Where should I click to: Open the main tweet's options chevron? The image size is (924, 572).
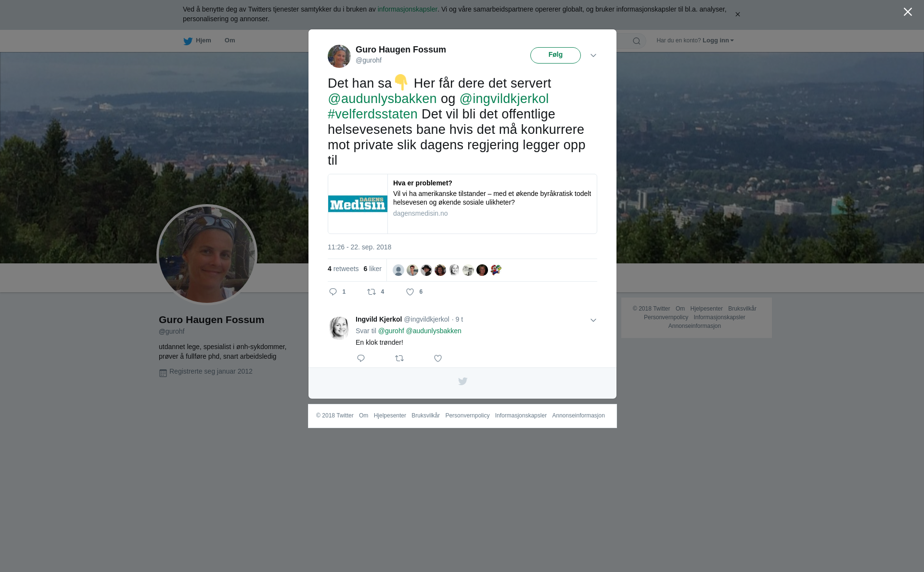(x=593, y=56)
